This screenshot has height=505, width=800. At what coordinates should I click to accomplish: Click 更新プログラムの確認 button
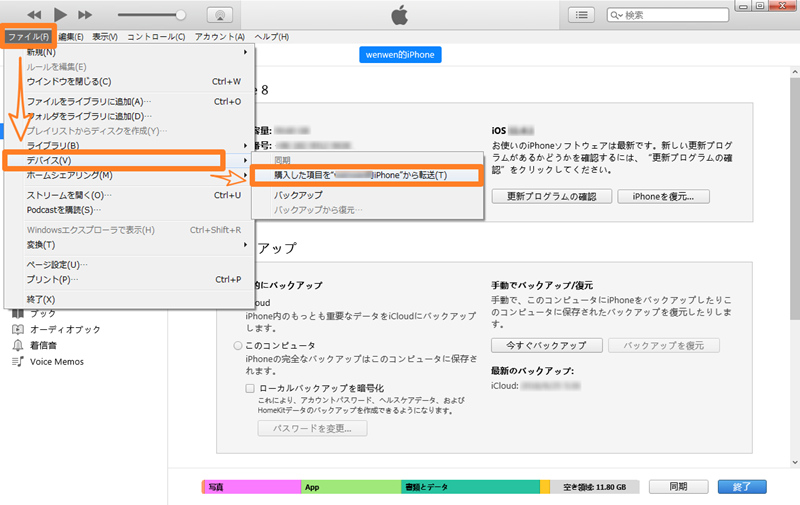pos(552,196)
